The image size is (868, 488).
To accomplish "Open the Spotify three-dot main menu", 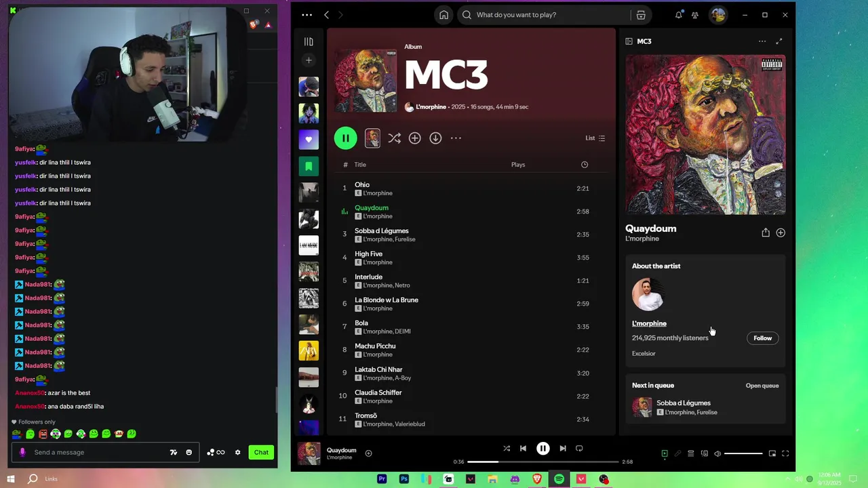I will click(307, 15).
